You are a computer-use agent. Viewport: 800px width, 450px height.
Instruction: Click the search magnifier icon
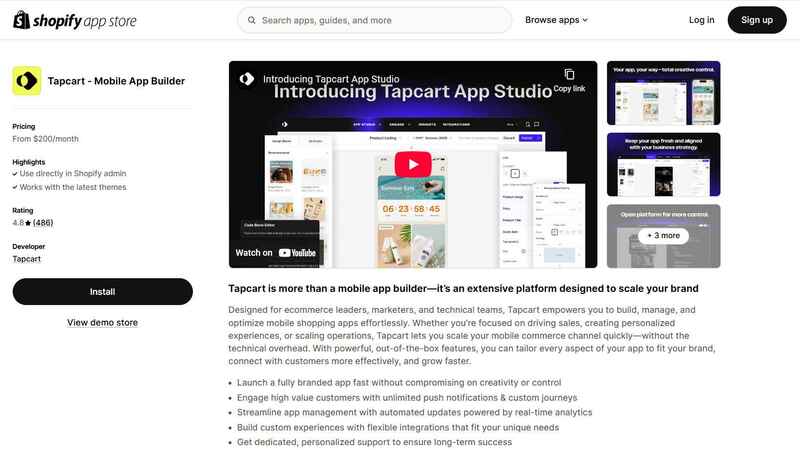(250, 20)
